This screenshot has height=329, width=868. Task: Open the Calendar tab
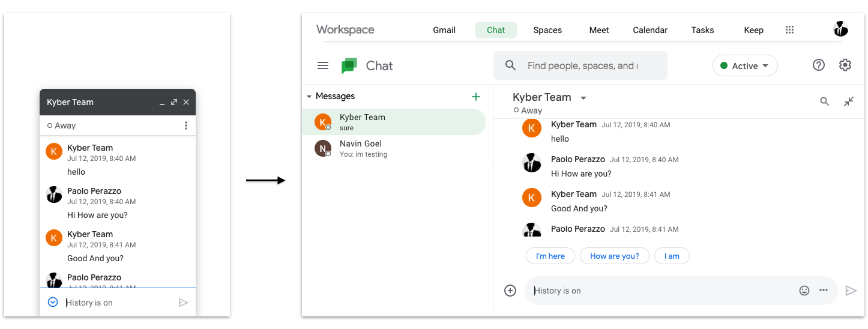(650, 30)
